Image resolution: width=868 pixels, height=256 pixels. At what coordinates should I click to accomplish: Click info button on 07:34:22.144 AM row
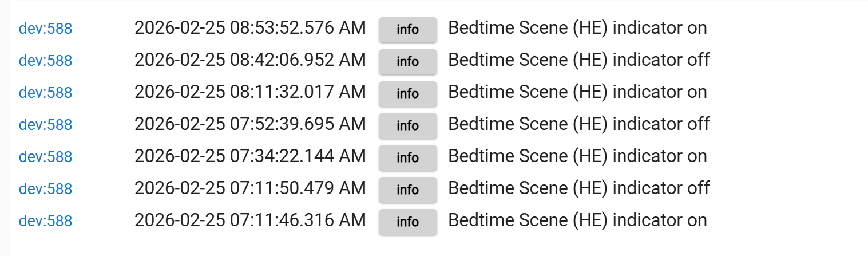pyautogui.click(x=407, y=157)
